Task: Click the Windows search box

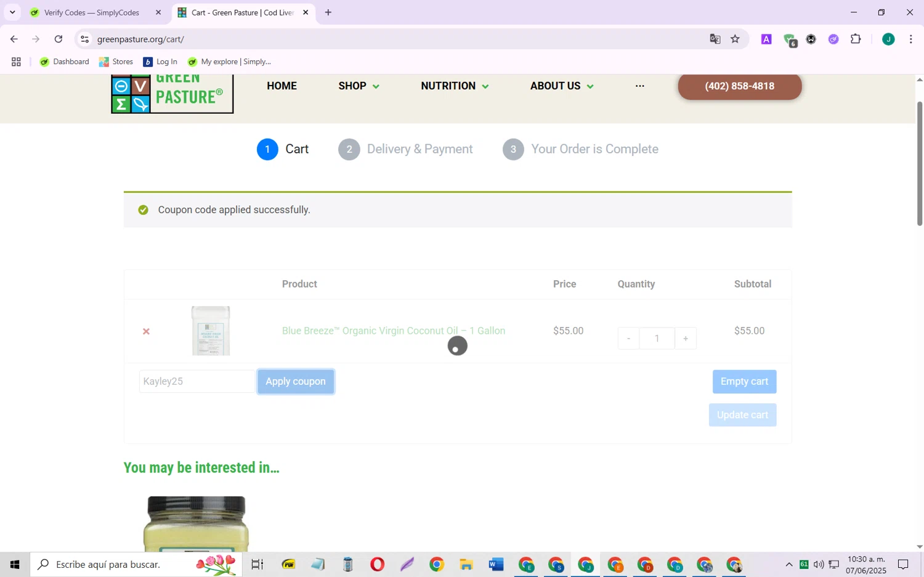Action: pos(136,564)
